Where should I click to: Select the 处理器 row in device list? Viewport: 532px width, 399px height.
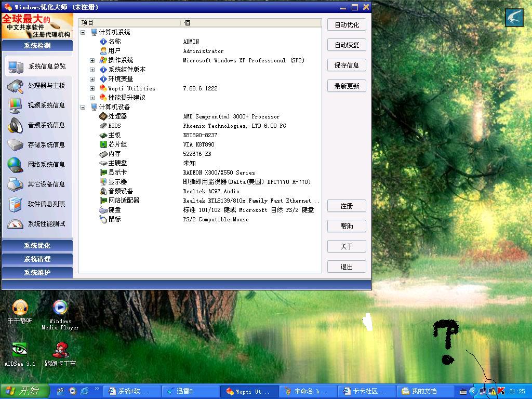coord(117,116)
